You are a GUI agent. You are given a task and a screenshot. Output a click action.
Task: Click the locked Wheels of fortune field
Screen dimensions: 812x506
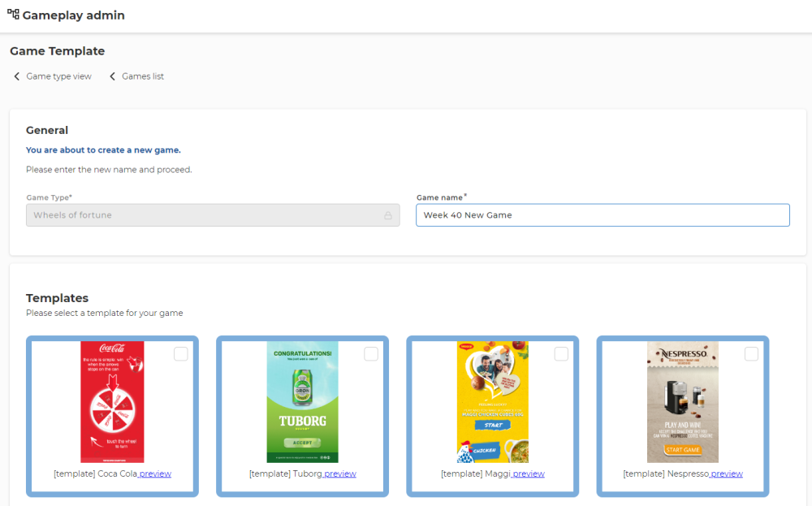coord(213,215)
